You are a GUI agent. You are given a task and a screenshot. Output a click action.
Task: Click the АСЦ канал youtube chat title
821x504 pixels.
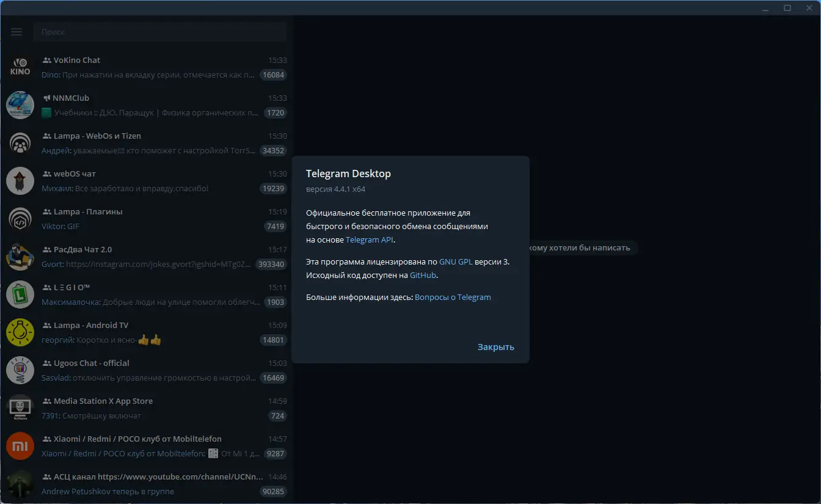coord(158,477)
